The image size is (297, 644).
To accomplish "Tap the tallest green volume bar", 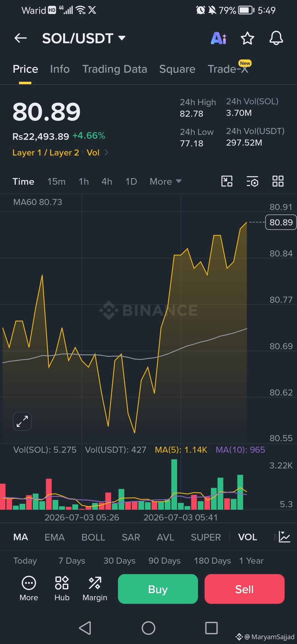I will click(174, 485).
